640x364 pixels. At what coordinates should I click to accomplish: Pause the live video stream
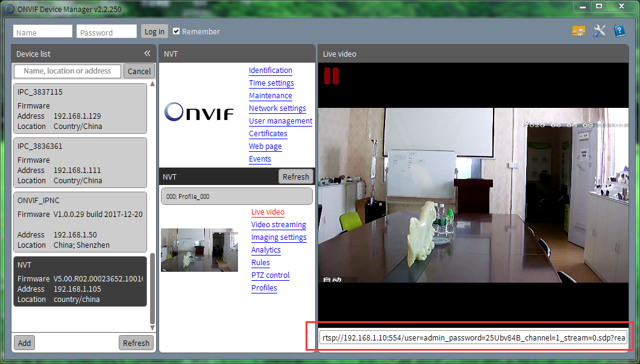coord(331,76)
